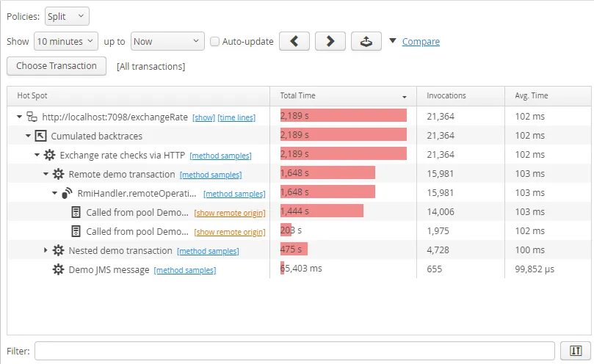Expand the triangle next to Compare
This screenshot has height=364, width=594.
click(393, 40)
